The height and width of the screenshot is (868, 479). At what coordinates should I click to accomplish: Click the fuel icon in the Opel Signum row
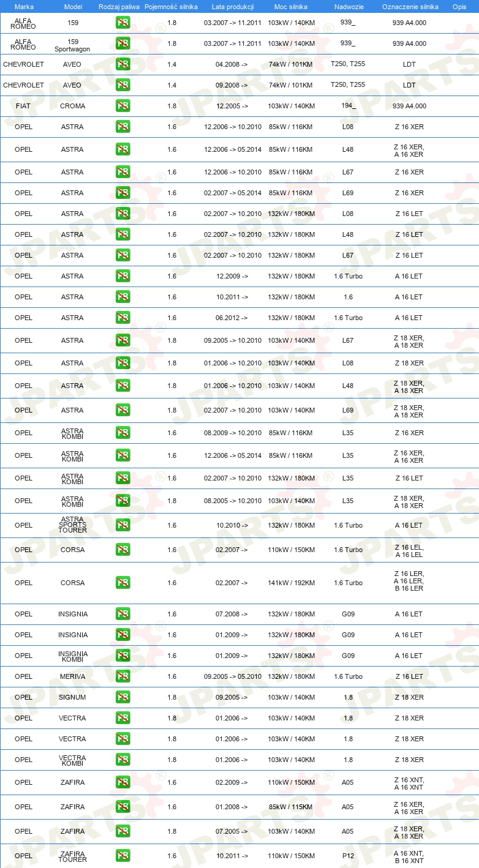click(123, 697)
